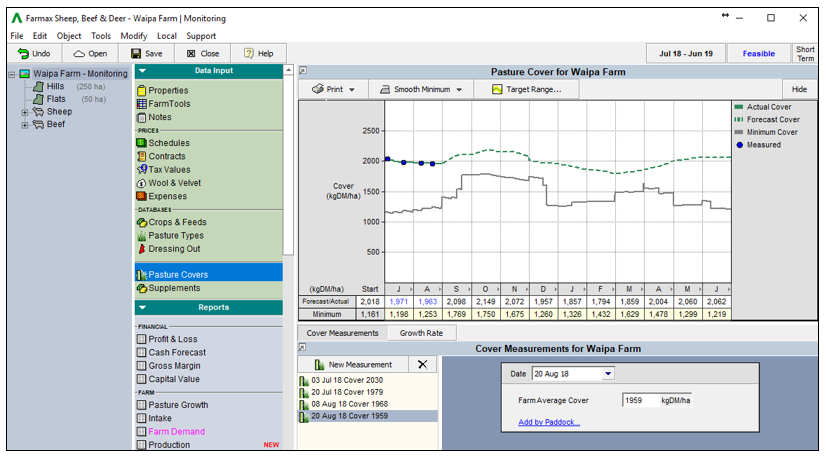Delete the measurement with the X icon
The image size is (826, 457).
pyautogui.click(x=422, y=364)
